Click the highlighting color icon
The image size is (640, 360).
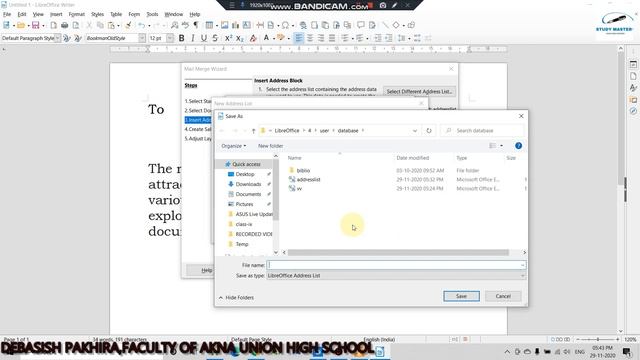[280, 38]
